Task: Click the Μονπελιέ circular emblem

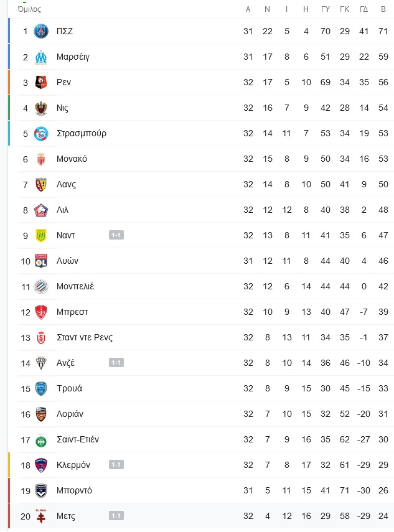Action: pos(41,287)
